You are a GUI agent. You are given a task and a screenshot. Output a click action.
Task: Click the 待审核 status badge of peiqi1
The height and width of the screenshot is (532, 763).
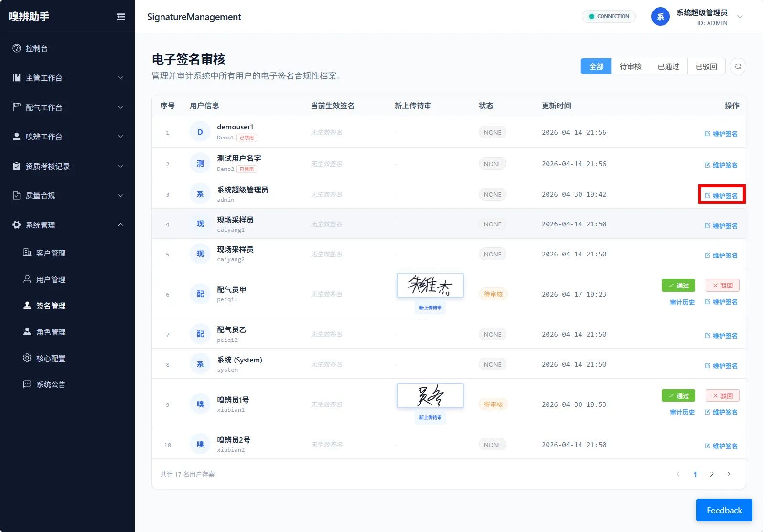click(x=493, y=294)
